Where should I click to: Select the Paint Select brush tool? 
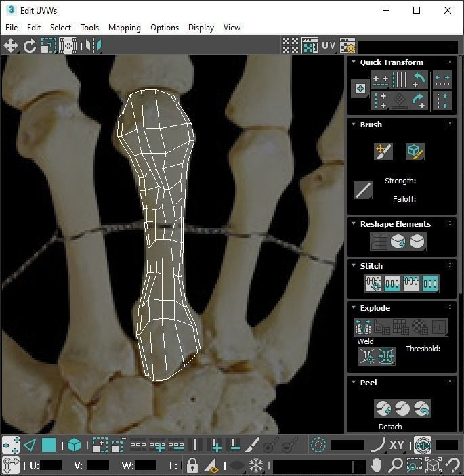click(x=252, y=446)
